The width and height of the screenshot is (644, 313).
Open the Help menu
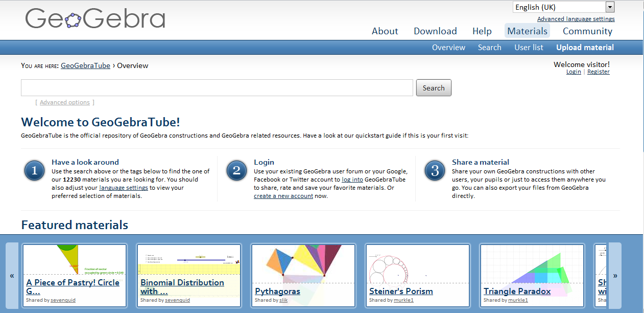(x=482, y=31)
